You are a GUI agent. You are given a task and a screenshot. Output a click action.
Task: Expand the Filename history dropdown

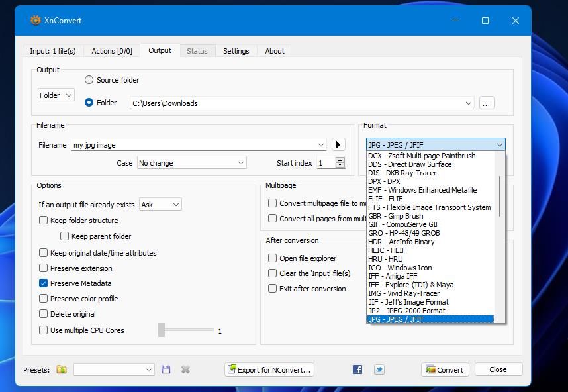(x=321, y=145)
